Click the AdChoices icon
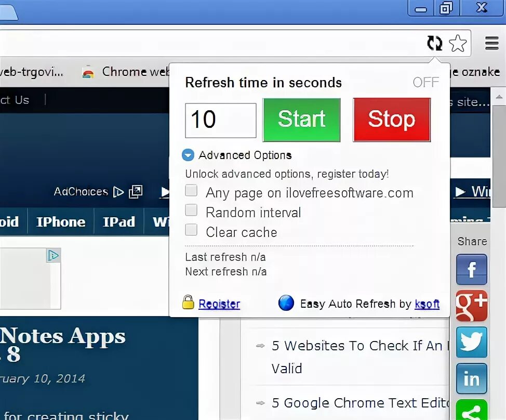Screen dimensions: 506x420 pos(118,192)
